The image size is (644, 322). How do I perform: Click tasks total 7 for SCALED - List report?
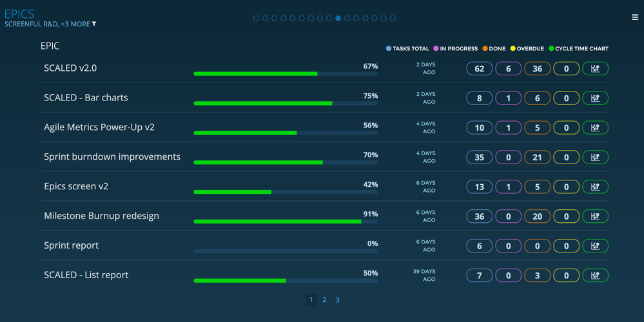[480, 275]
